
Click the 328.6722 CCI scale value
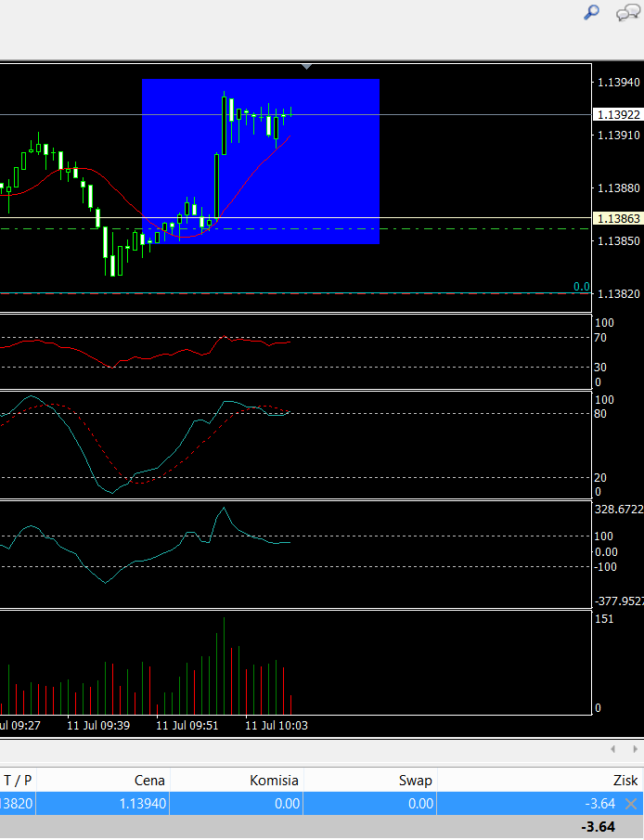(x=619, y=509)
